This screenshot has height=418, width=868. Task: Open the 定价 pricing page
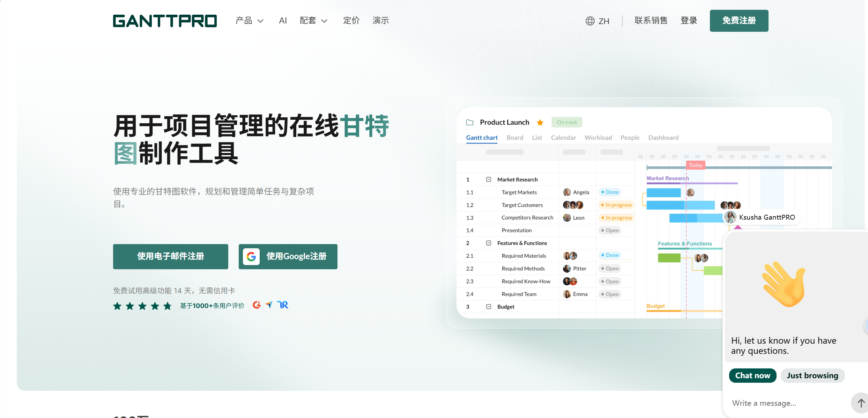coord(351,21)
